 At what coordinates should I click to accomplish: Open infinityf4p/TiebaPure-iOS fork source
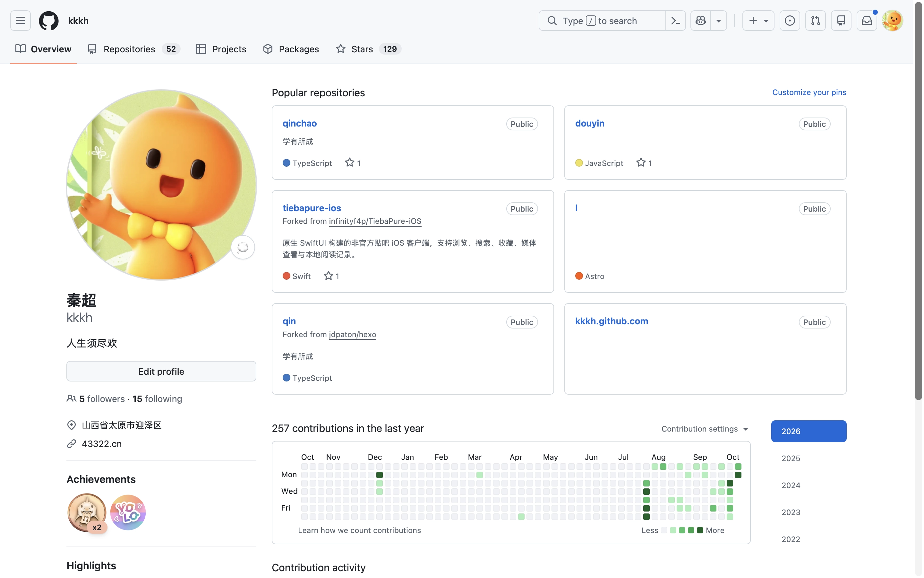coord(375,221)
